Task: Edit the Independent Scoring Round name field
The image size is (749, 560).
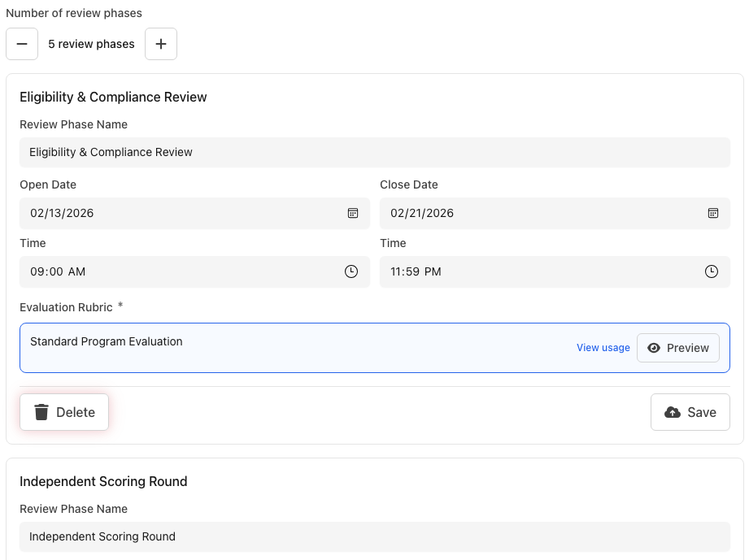Action: (244, 536)
